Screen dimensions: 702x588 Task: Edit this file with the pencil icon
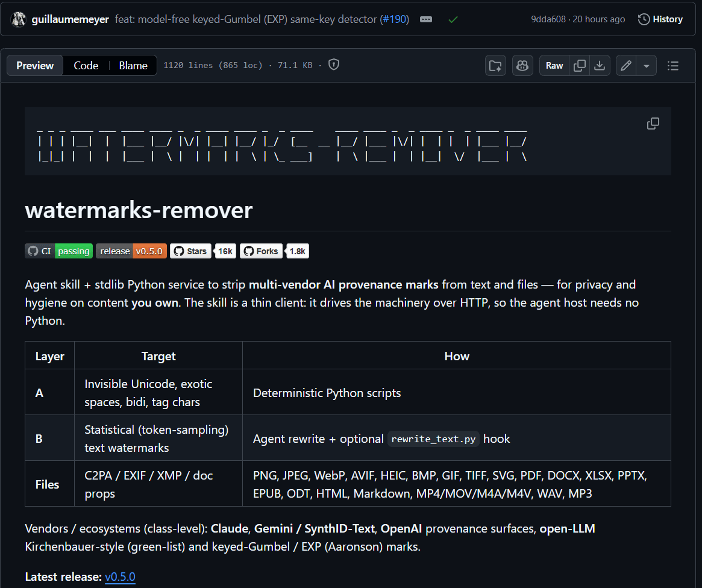(626, 66)
